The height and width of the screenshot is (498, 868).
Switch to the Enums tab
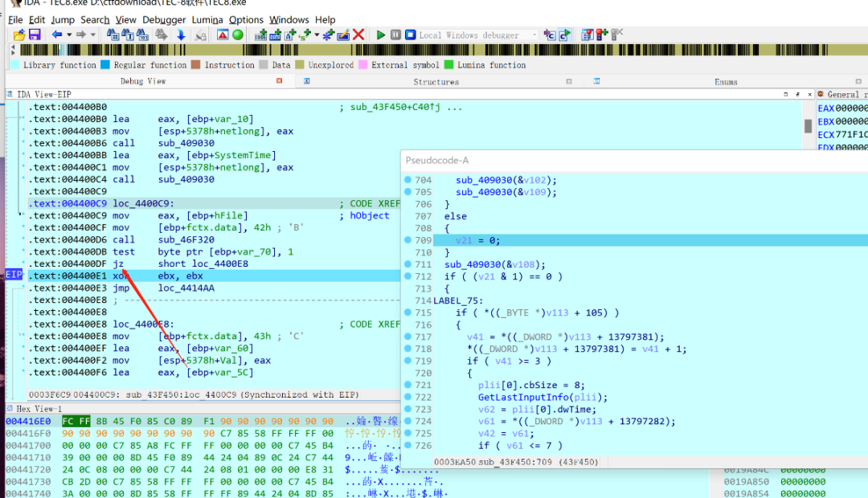point(726,82)
